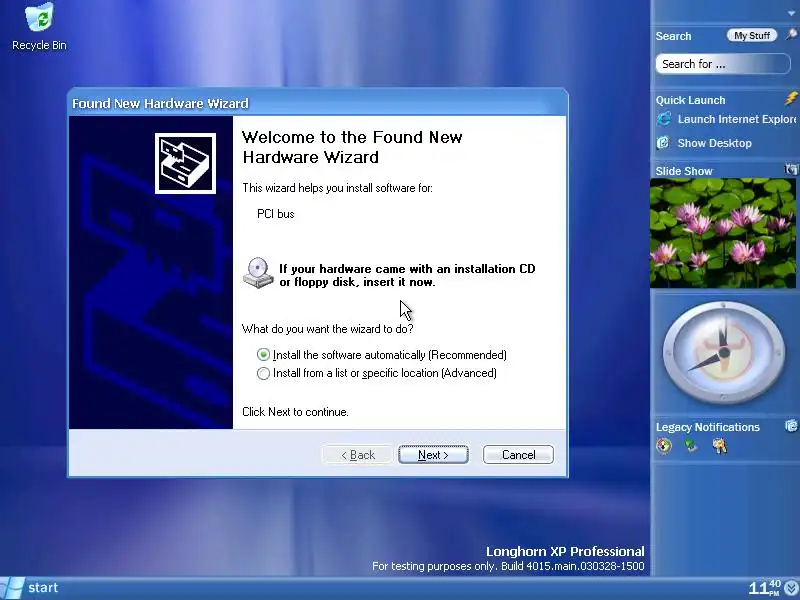Viewport: 800px width, 600px height.
Task: Click the Legacy Notifications header icon
Action: [791, 426]
